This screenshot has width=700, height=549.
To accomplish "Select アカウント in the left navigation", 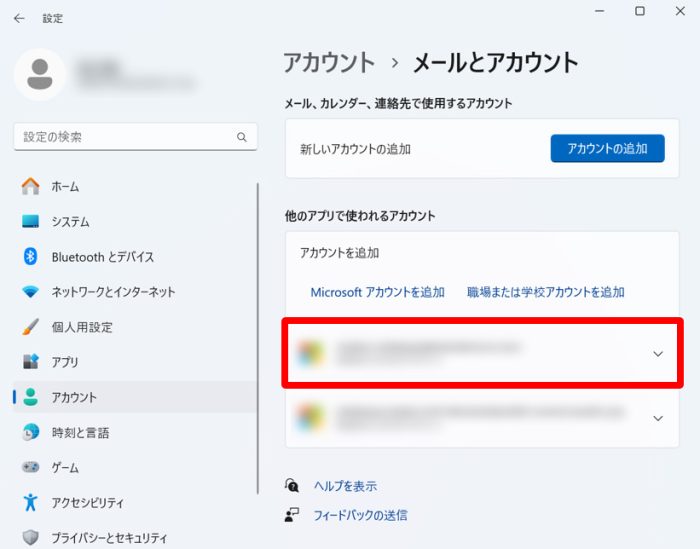I will click(74, 397).
